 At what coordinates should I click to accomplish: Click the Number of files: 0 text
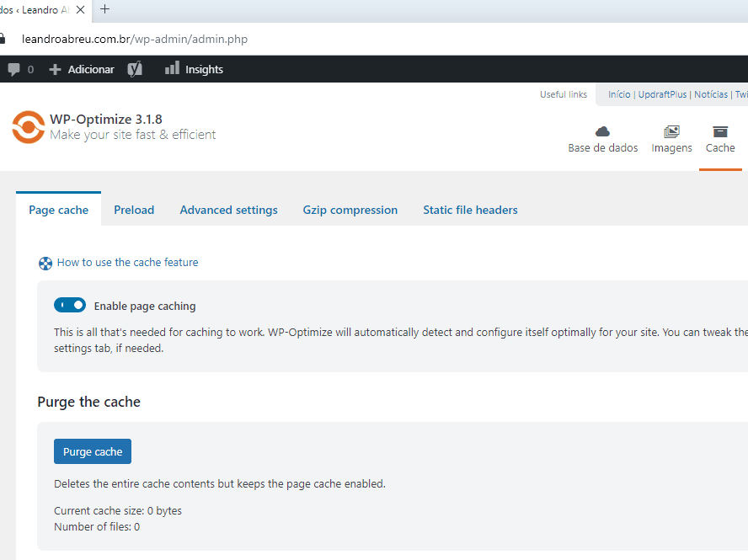(97, 527)
